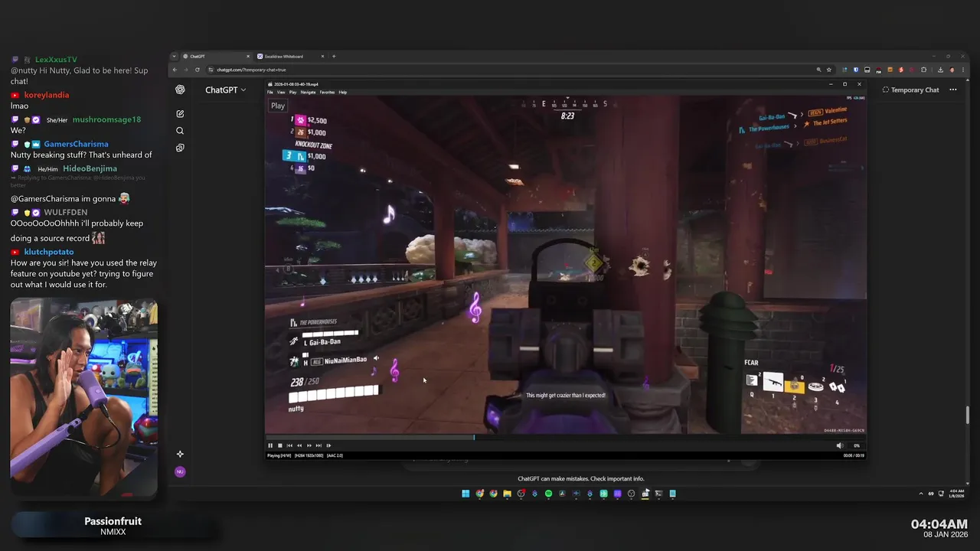Open Spotify from taskbar
This screenshot has width=980, height=551.
(548, 494)
